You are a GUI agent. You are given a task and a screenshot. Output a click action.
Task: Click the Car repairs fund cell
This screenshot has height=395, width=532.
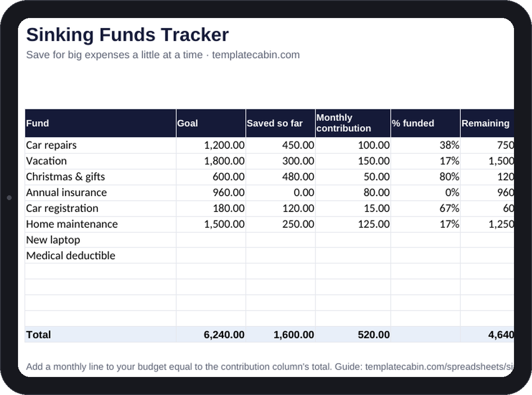coord(101,145)
